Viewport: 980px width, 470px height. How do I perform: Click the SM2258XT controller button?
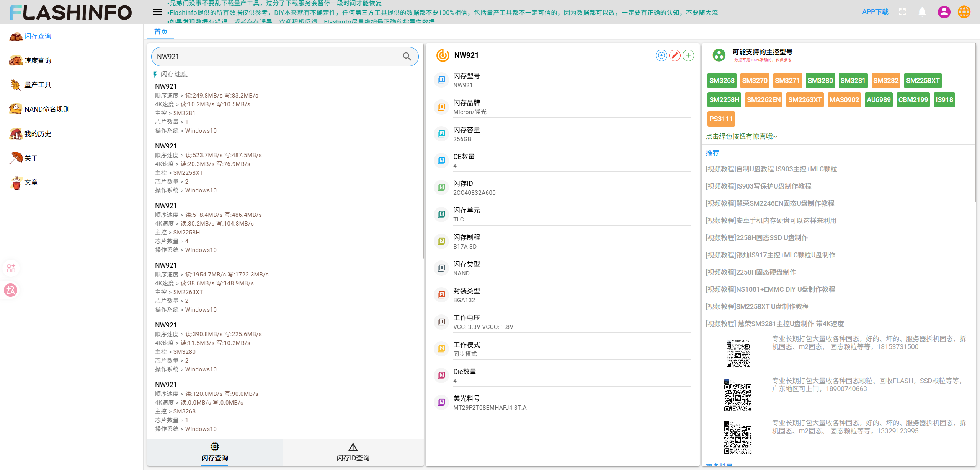point(922,81)
